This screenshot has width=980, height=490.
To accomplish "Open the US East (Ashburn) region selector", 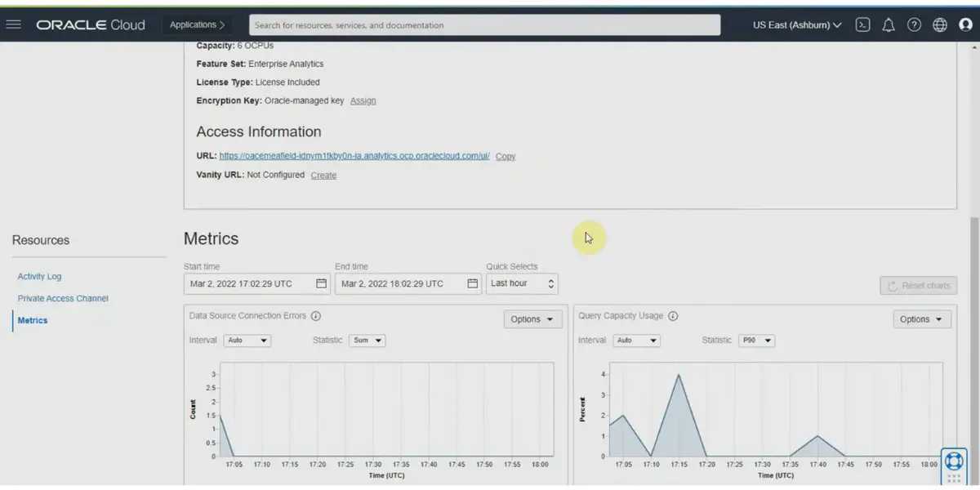I will coord(797,24).
